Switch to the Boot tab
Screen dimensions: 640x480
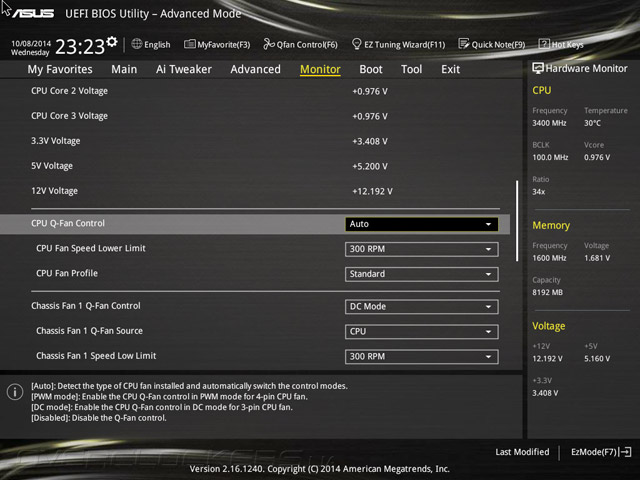point(371,69)
